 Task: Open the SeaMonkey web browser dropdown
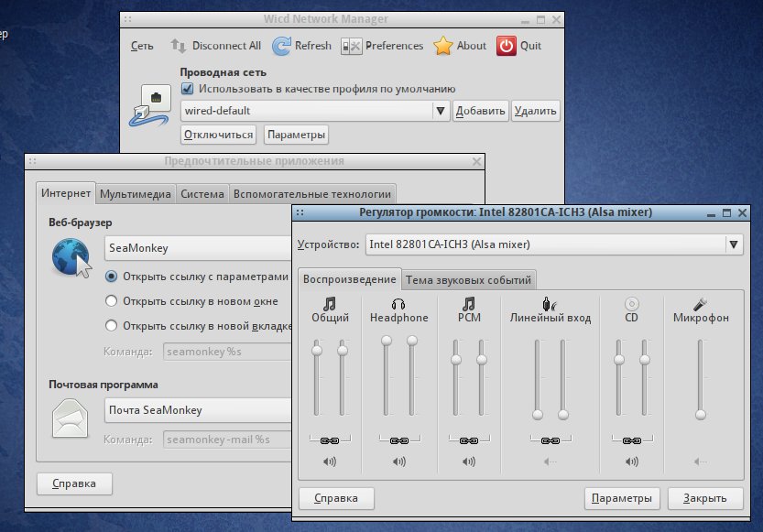click(198, 248)
